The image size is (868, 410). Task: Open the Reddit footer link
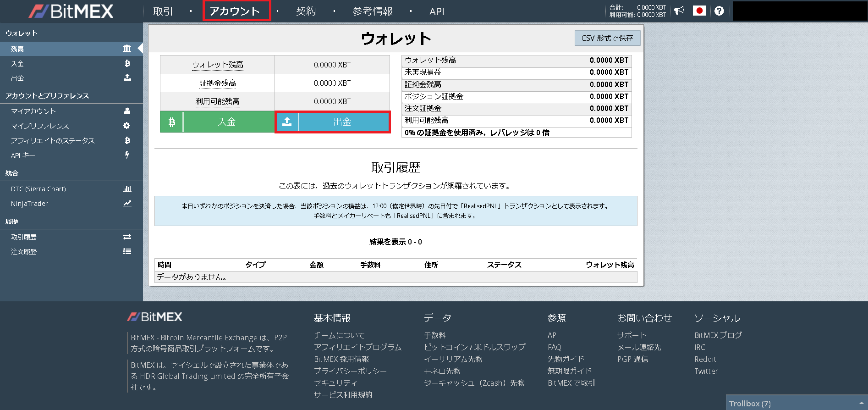point(705,359)
